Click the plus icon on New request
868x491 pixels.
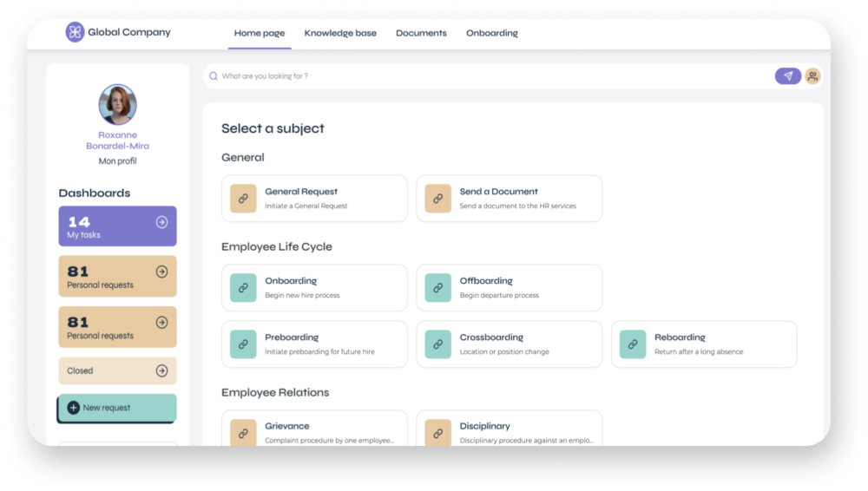click(x=73, y=408)
